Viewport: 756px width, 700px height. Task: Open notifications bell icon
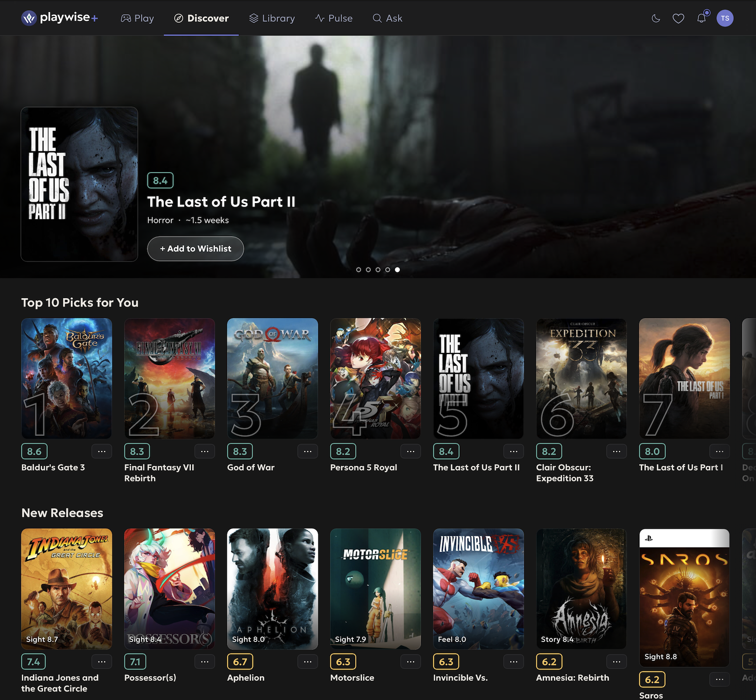pos(701,18)
